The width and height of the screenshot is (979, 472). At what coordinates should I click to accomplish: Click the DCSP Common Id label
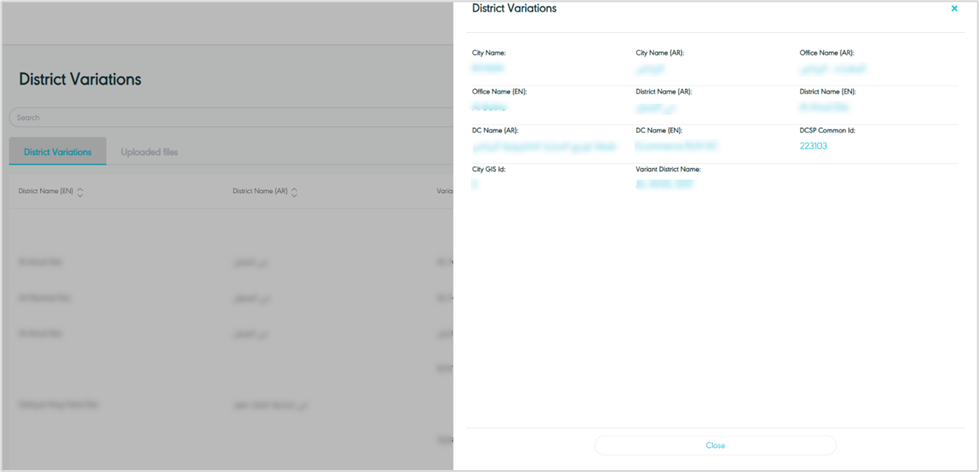click(x=827, y=130)
